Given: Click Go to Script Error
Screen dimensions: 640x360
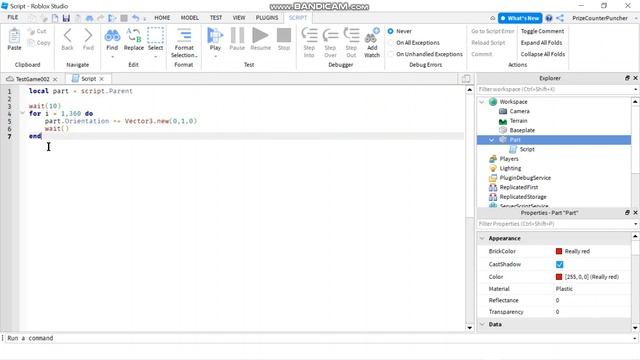Looking at the screenshot, I should 493,31.
